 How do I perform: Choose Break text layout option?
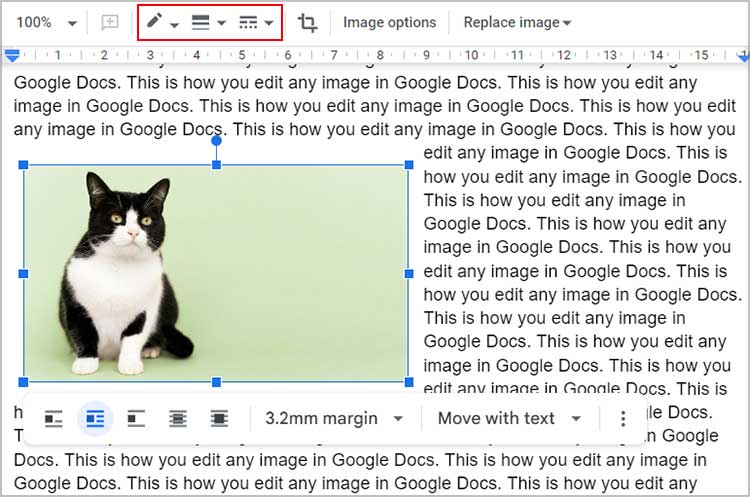click(x=136, y=419)
